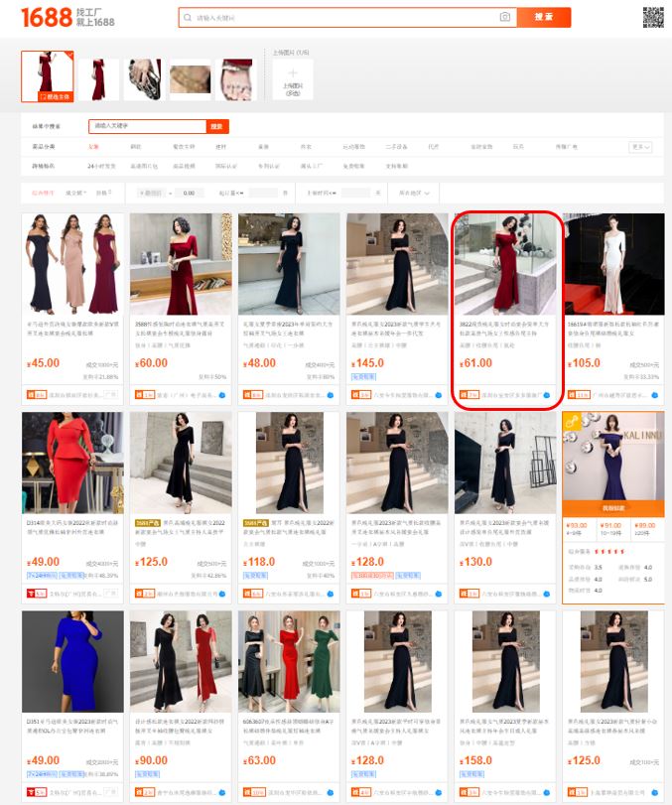Open the 所在地区 region dropdown
This screenshot has height=805, width=672.
pyautogui.click(x=414, y=193)
